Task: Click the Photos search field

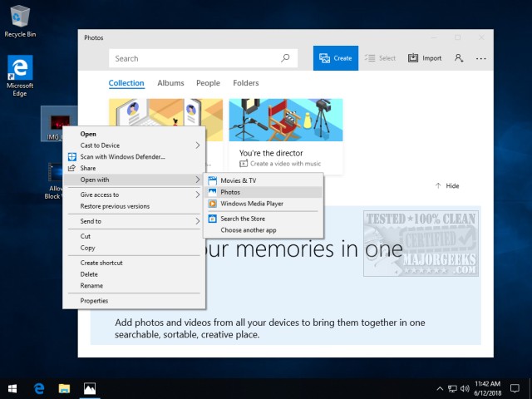Action: [x=203, y=58]
